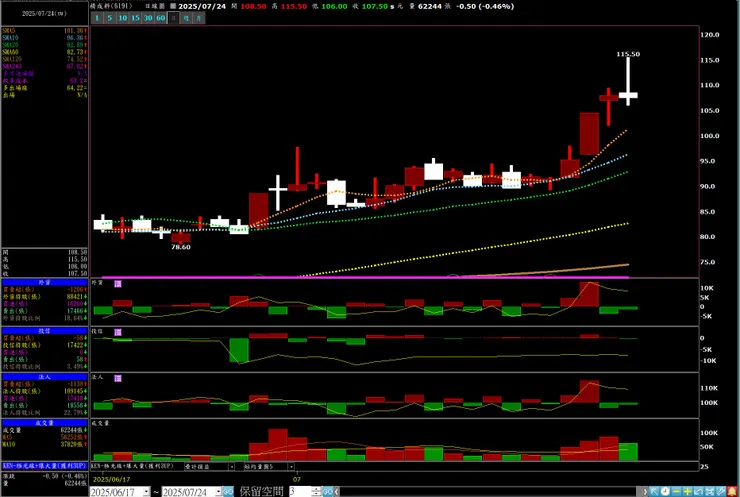Viewport: 740px width, 497px height.
Task: Click the change -0.50 (-0.46%) in title bar
Action: (x=485, y=7)
